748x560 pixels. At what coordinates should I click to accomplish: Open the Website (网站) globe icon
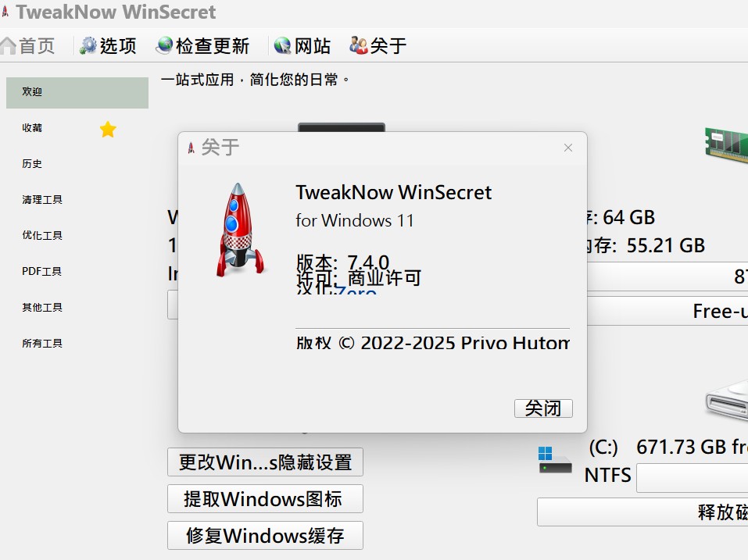282,46
